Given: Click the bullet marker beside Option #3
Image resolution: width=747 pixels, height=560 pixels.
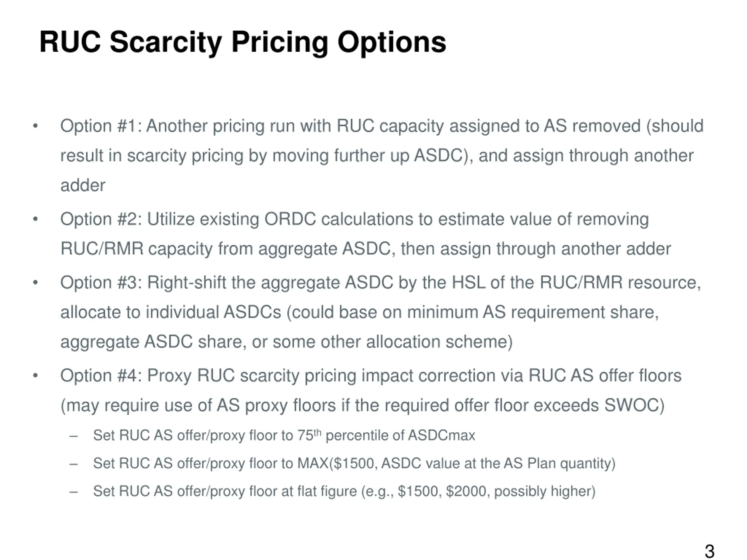Looking at the screenshot, I should click(36, 283).
